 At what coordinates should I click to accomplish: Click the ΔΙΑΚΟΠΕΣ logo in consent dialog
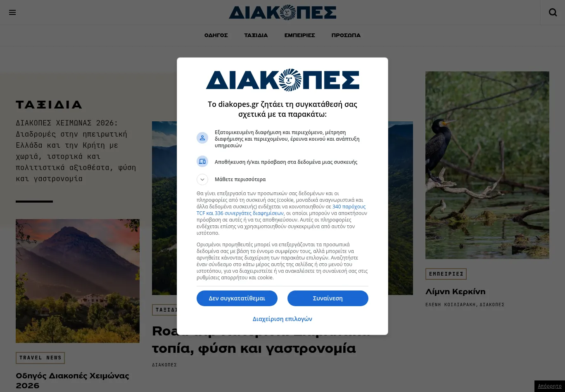click(282, 80)
